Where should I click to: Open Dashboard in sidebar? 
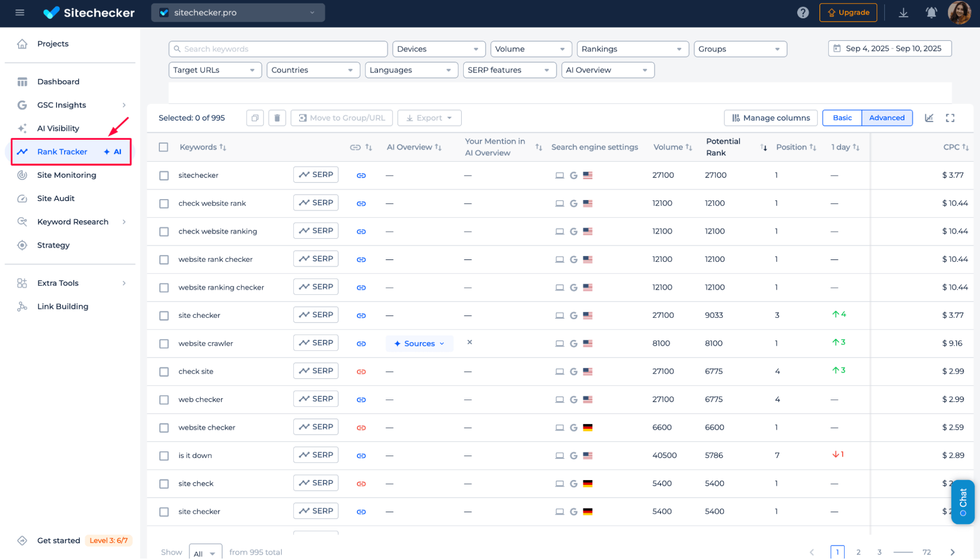click(58, 81)
